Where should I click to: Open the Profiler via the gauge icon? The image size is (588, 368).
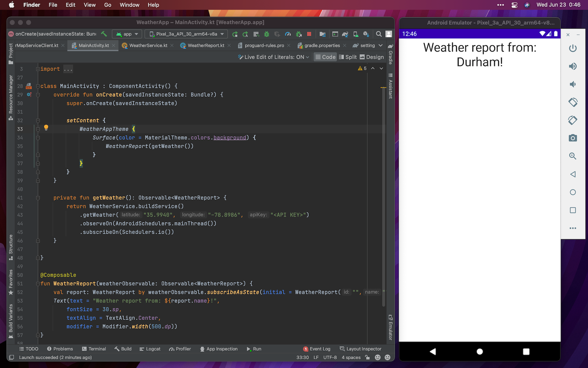[x=288, y=34]
